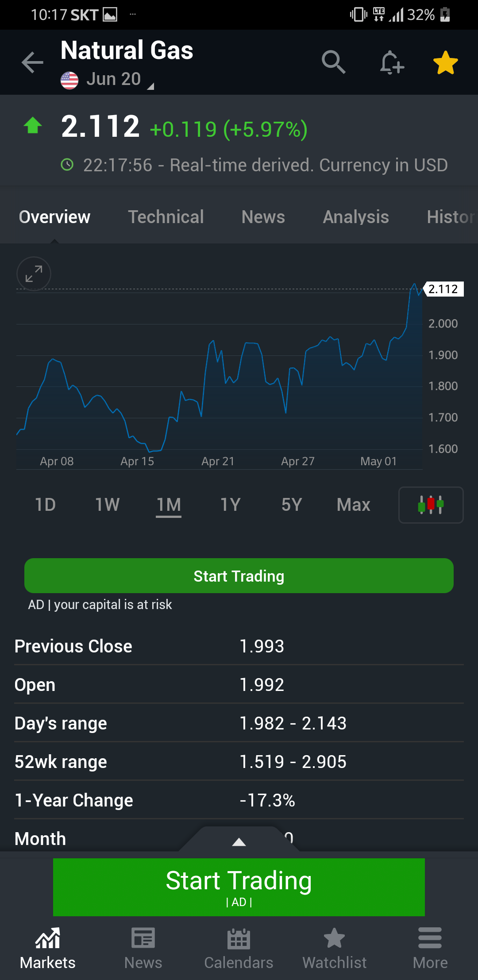Tap 1-Year Change -17.3%
Image resolution: width=478 pixels, height=980 pixels.
click(267, 800)
